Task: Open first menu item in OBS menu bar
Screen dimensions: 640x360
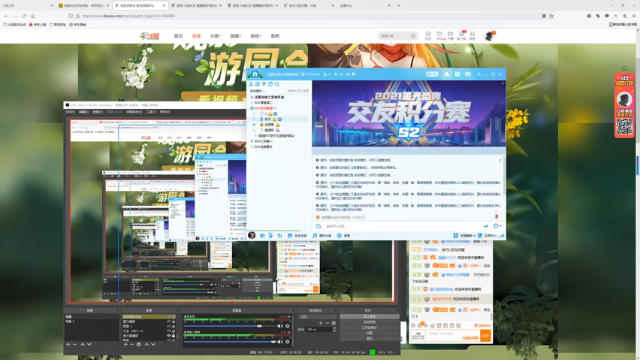Action: tap(70, 111)
